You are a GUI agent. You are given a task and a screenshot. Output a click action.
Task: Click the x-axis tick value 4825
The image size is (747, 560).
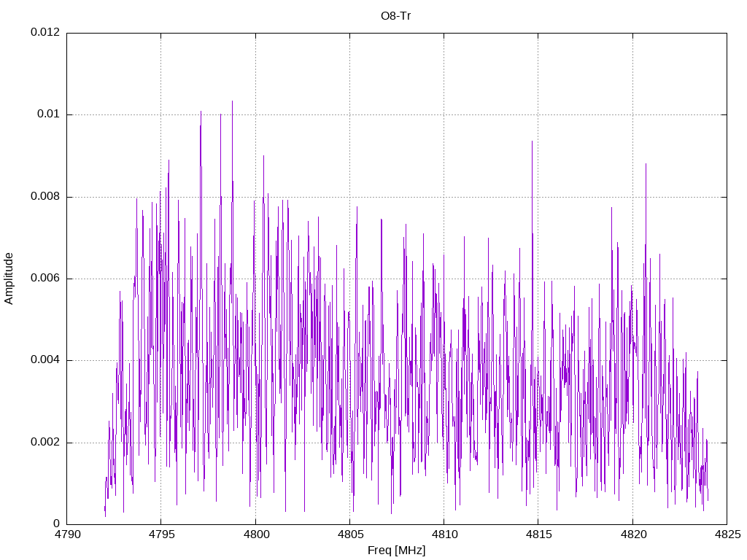727,534
